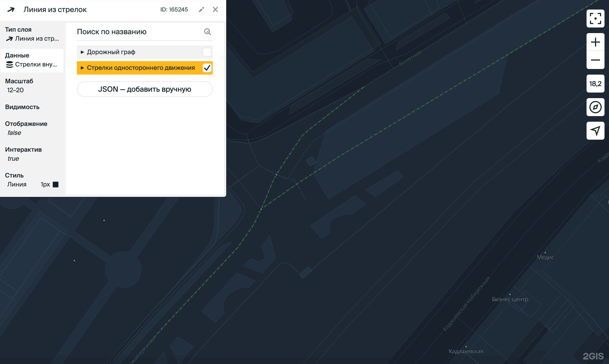Click the 18,2 zoom level indicator
Viewport: 609px width, 364px height.
595,84
